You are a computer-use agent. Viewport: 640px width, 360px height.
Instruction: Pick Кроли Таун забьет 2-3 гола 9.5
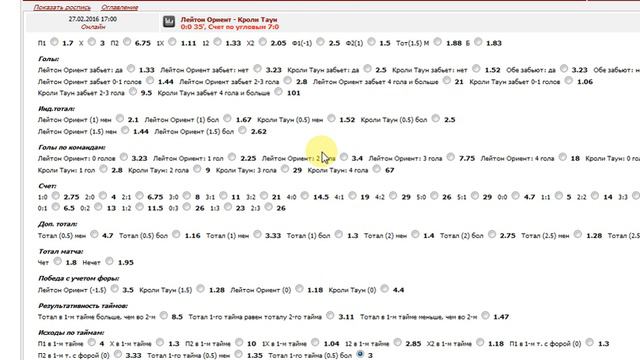pyautogui.click(x=133, y=92)
